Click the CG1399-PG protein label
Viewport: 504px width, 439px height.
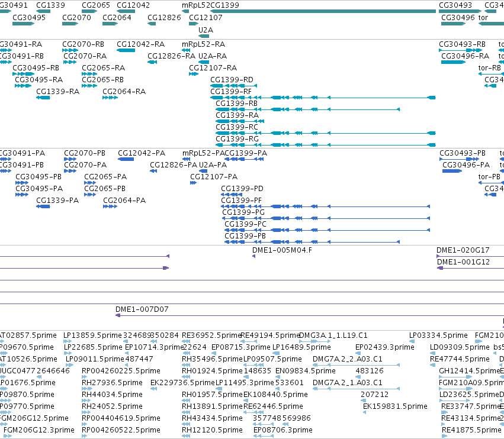pos(243,212)
